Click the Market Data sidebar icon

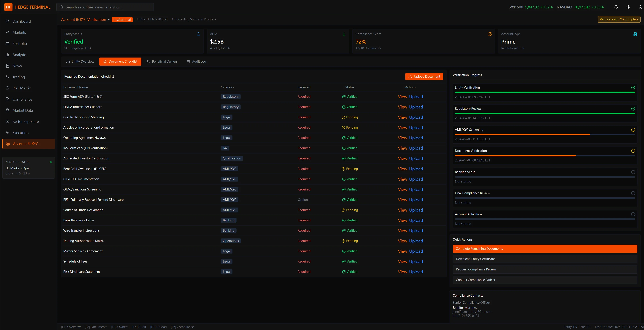7,110
